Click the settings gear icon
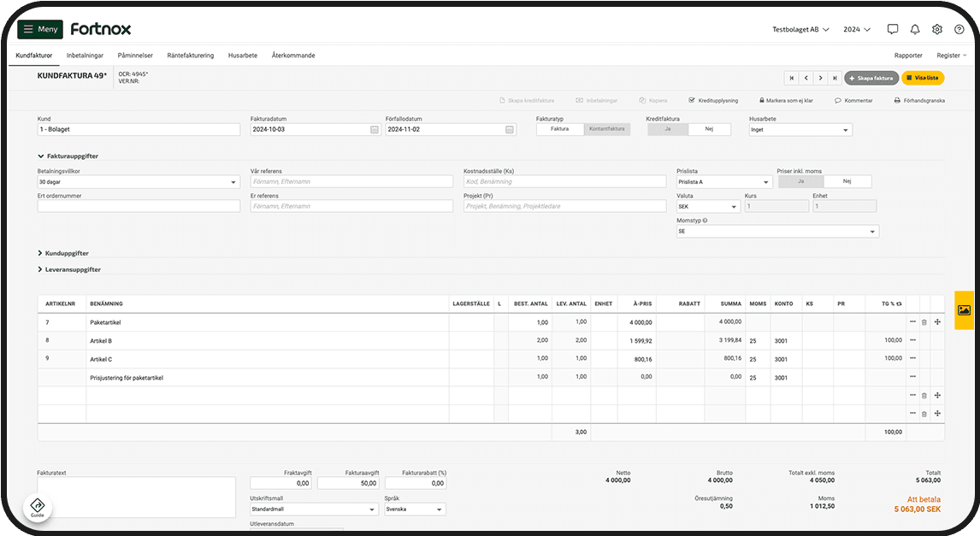Viewport: 980px width, 536px height. pos(937,29)
